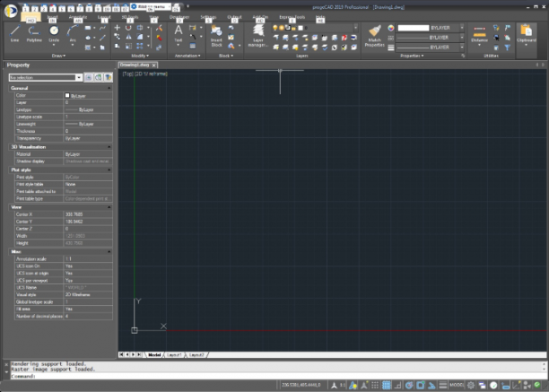Toggle entity snap in status bar
549x392 pixels.
[x=421, y=386]
